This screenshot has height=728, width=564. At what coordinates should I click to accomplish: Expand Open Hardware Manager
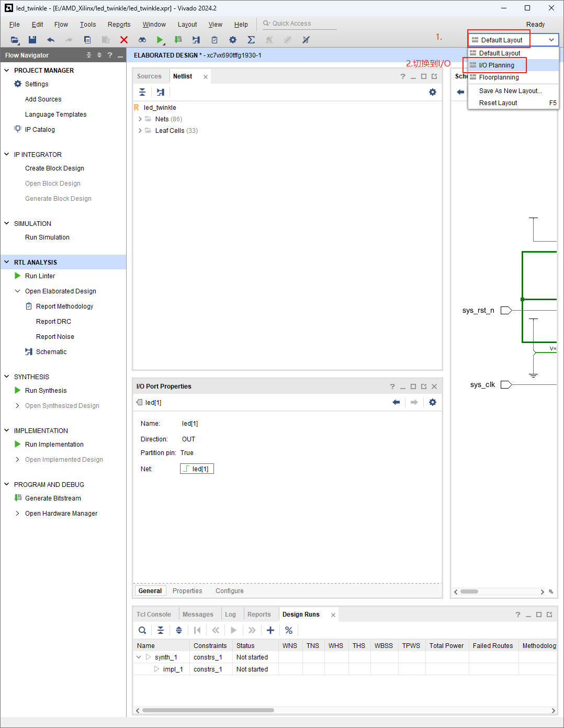pyautogui.click(x=18, y=514)
